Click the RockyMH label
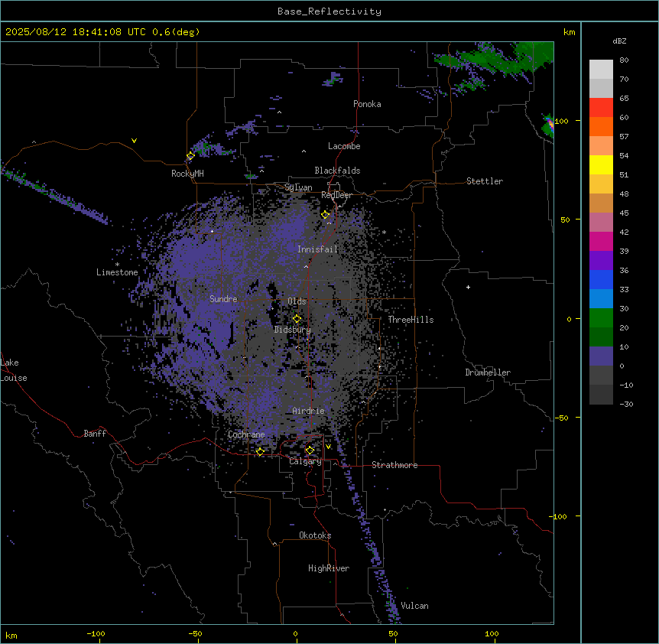 coord(187,174)
